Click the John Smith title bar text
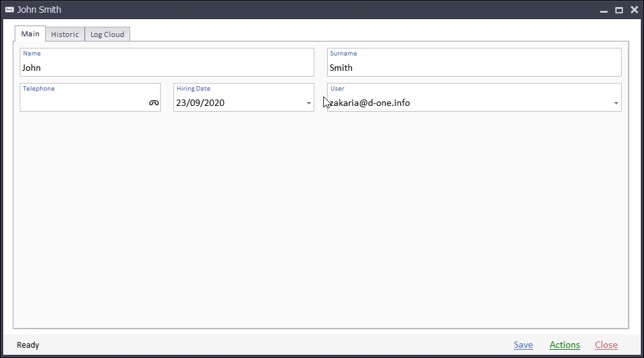The width and height of the screenshot is (644, 358). click(x=40, y=10)
